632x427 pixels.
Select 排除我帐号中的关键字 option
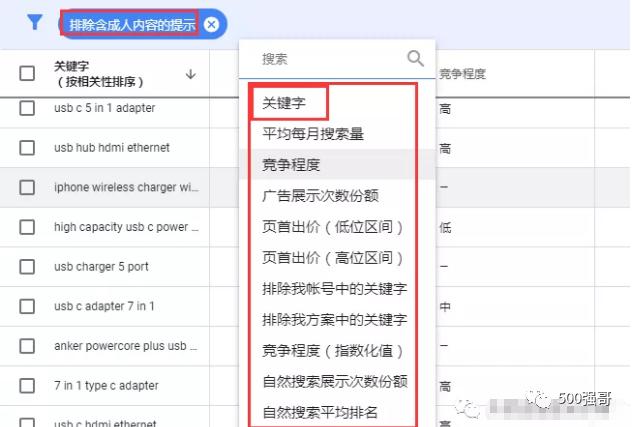334,288
